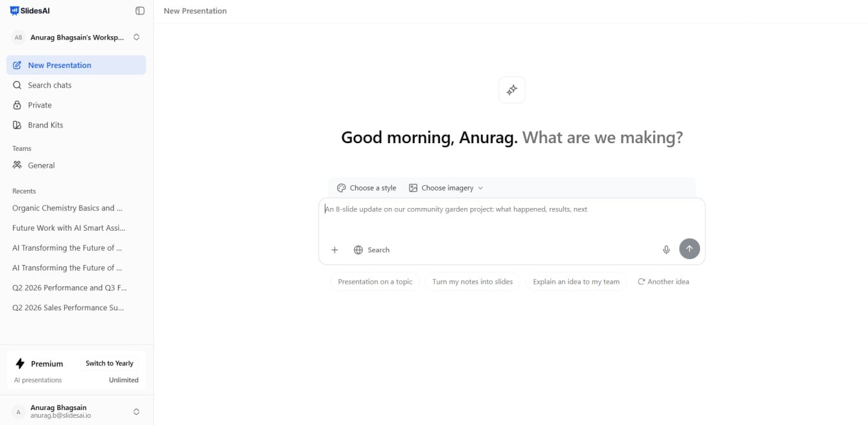Open the Choose imagery dropdown
Screen dimensions: 868x425
pos(446,188)
